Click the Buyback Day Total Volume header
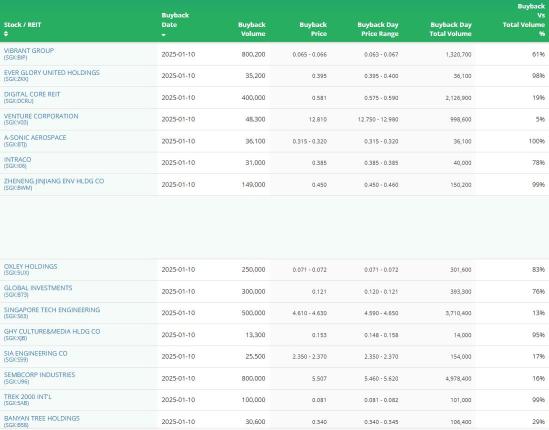The height and width of the screenshot is (430, 549). tap(451, 29)
